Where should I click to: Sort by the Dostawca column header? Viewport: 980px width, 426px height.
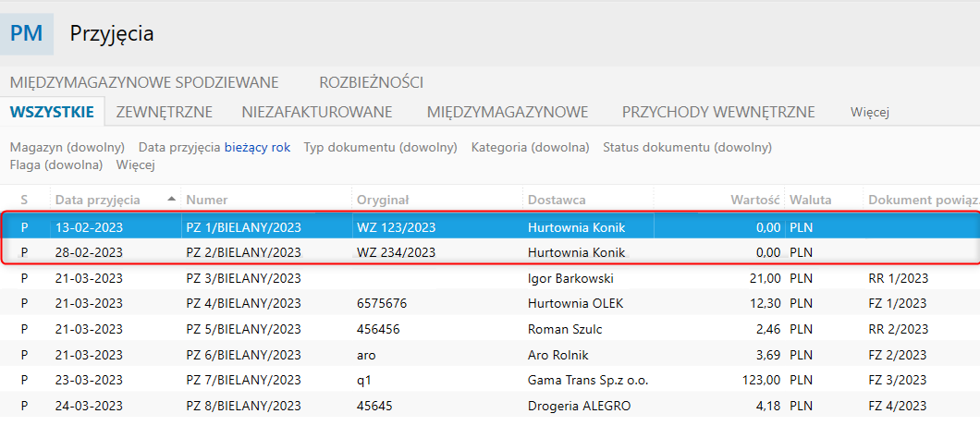pos(557,200)
